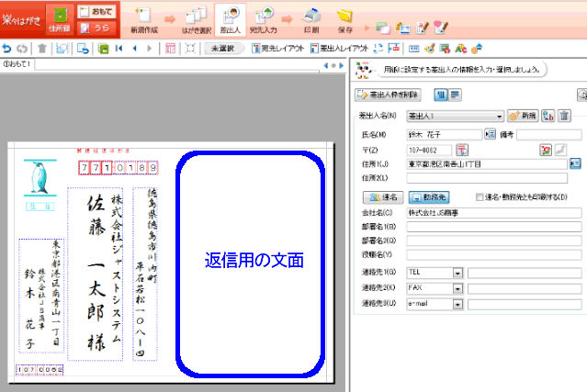Click the postal code lookup icon beside 〒 field
The image size is (587, 392).
click(462, 150)
